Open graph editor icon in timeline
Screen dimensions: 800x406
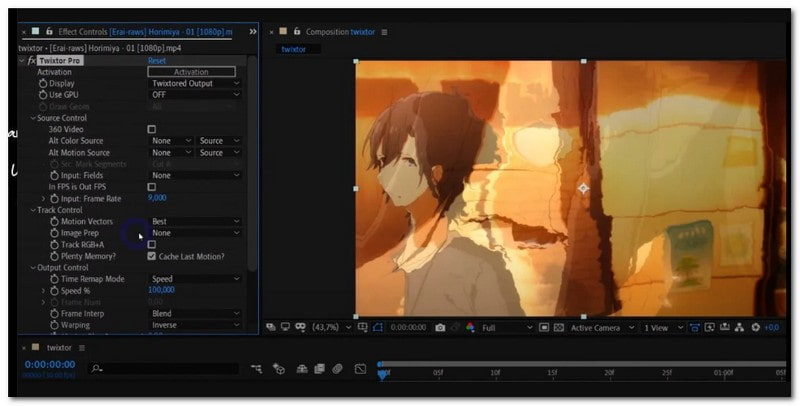coord(360,368)
